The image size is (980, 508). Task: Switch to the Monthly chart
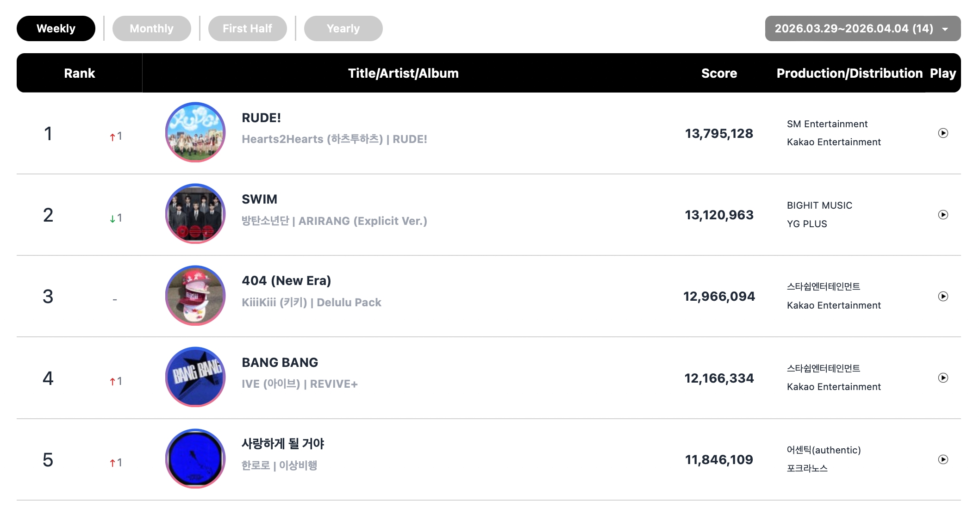point(151,29)
